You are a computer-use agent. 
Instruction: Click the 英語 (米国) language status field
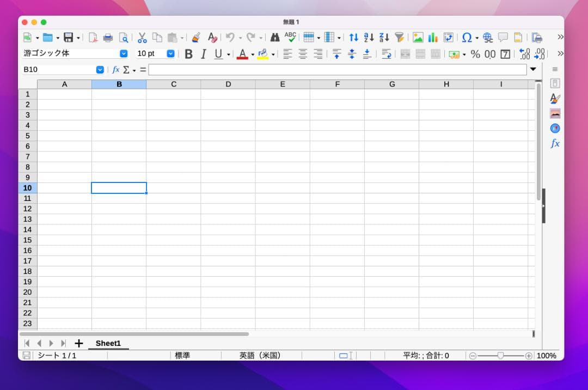260,356
